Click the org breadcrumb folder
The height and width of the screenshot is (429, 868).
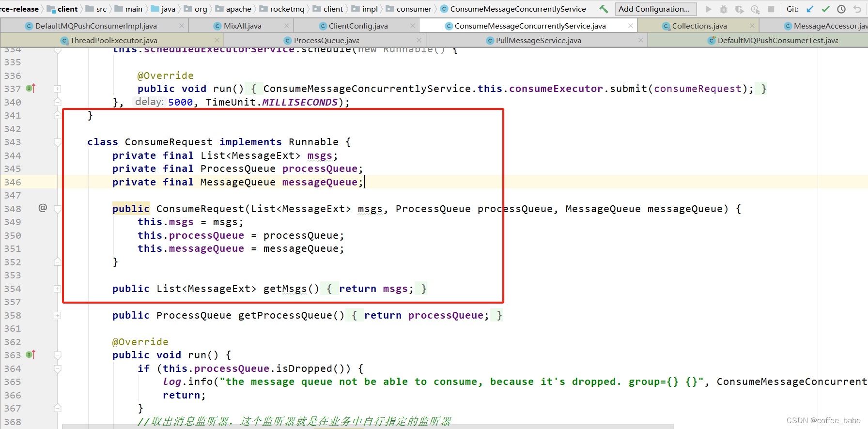[195, 9]
